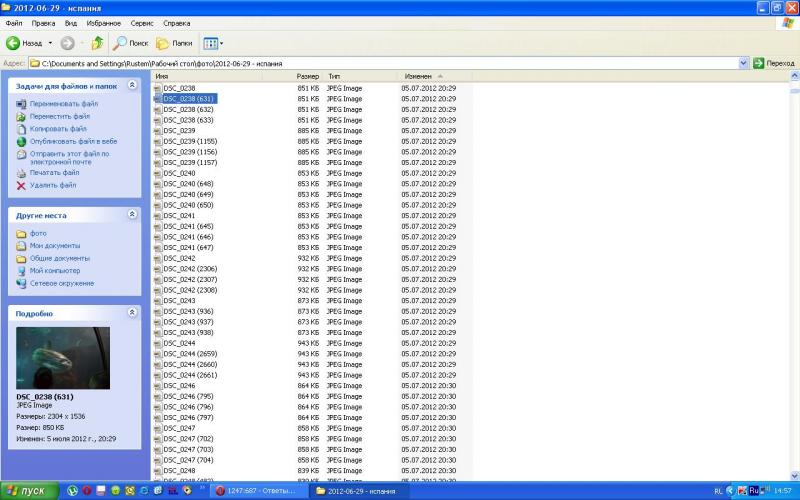
Task: Expand hidden quick launch icons chevron
Action: coord(202,488)
